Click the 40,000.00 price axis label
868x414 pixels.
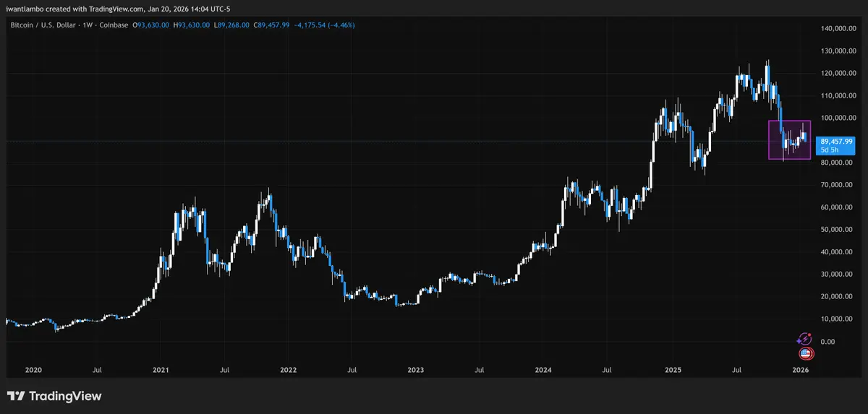pos(837,252)
